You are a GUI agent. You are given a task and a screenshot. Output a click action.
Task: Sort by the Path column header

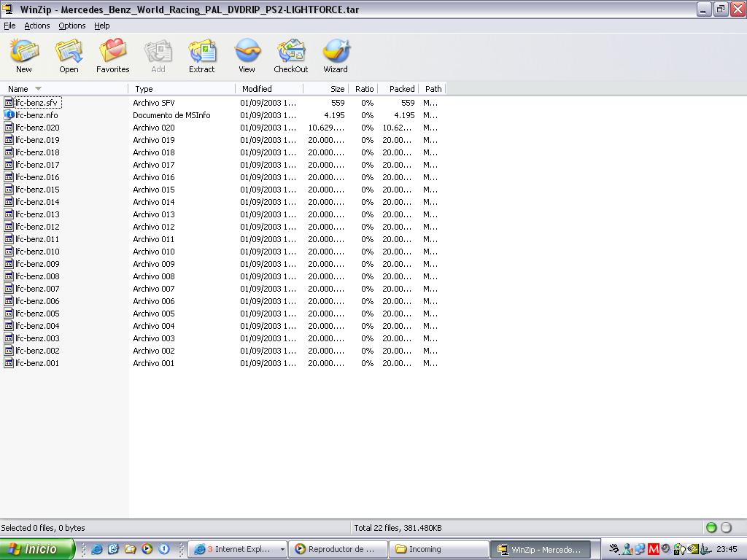pos(433,89)
